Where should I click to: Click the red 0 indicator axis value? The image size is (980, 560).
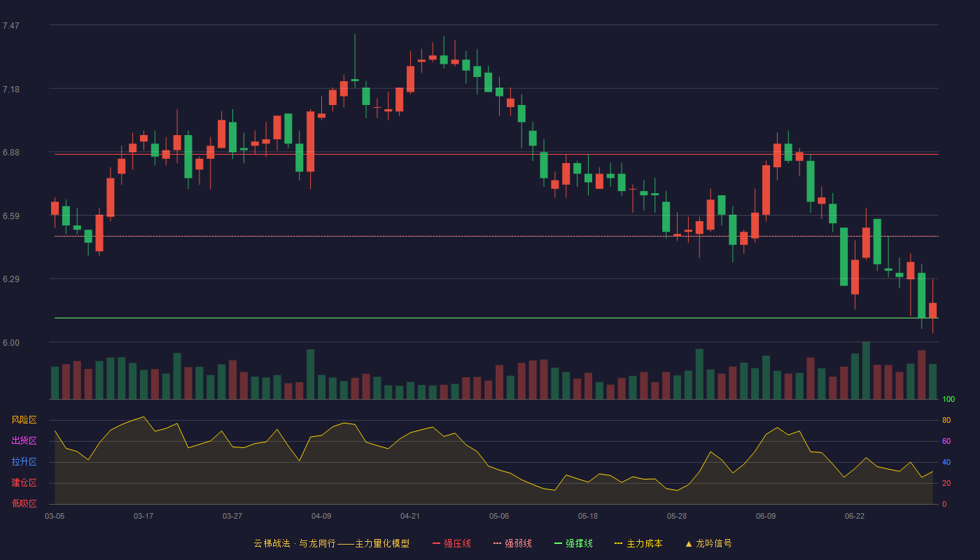click(x=944, y=505)
